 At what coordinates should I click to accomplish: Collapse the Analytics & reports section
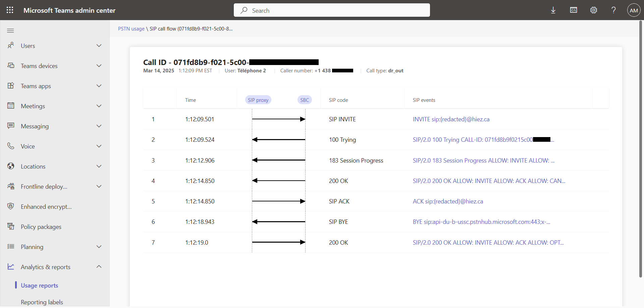[99, 267]
